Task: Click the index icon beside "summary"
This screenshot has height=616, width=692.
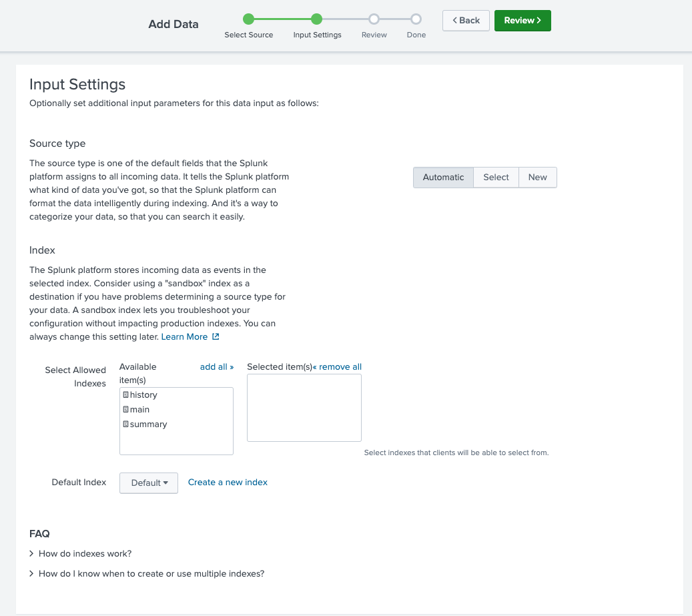Action: [x=126, y=424]
